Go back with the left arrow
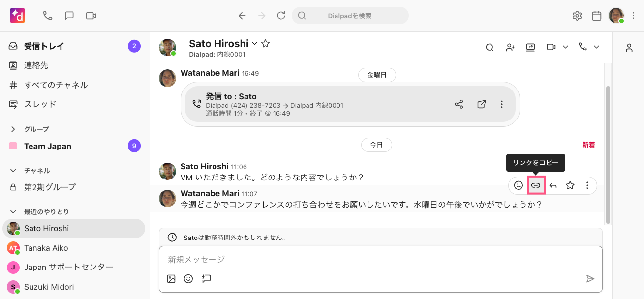Viewport: 644px width, 299px height. point(242,16)
